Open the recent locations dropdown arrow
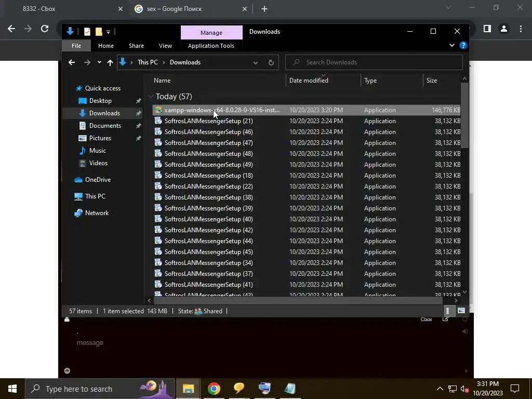Viewport: 532px width, 399px height. point(99,62)
